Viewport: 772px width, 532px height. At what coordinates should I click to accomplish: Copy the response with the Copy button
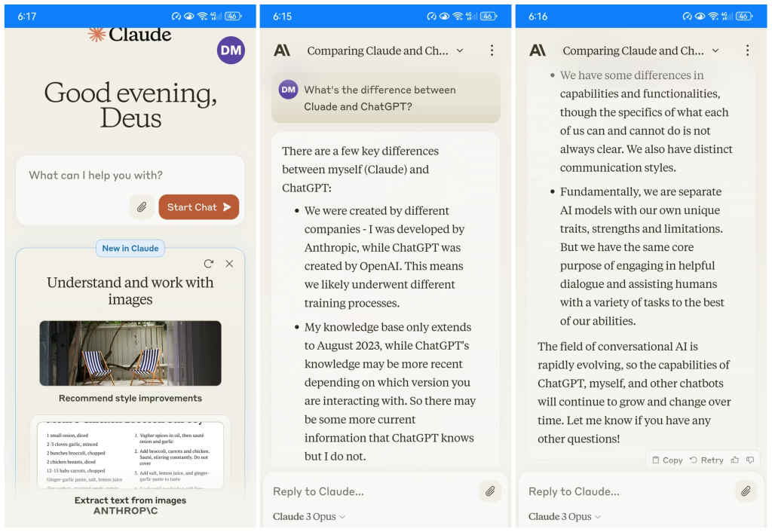pos(667,460)
